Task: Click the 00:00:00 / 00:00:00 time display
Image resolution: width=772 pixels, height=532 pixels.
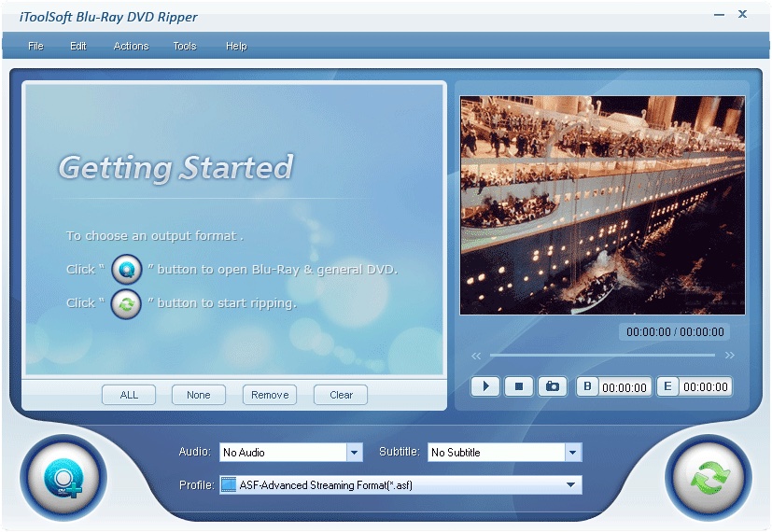Action: click(x=675, y=332)
